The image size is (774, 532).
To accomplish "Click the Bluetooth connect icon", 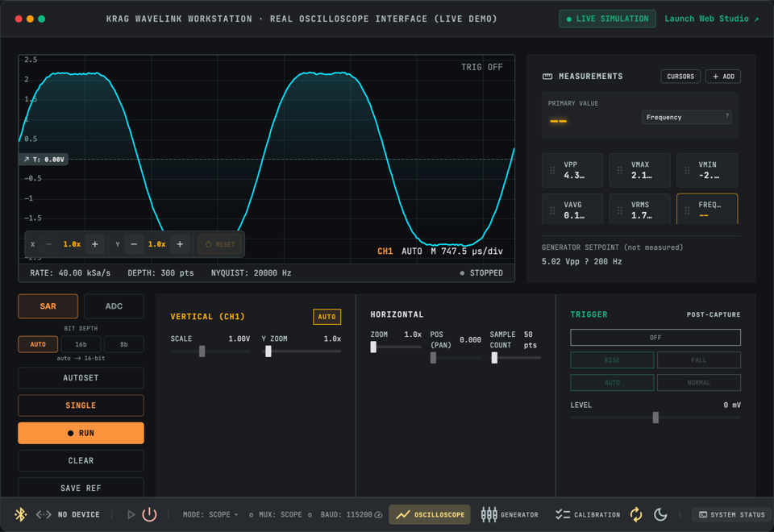I will [21, 514].
